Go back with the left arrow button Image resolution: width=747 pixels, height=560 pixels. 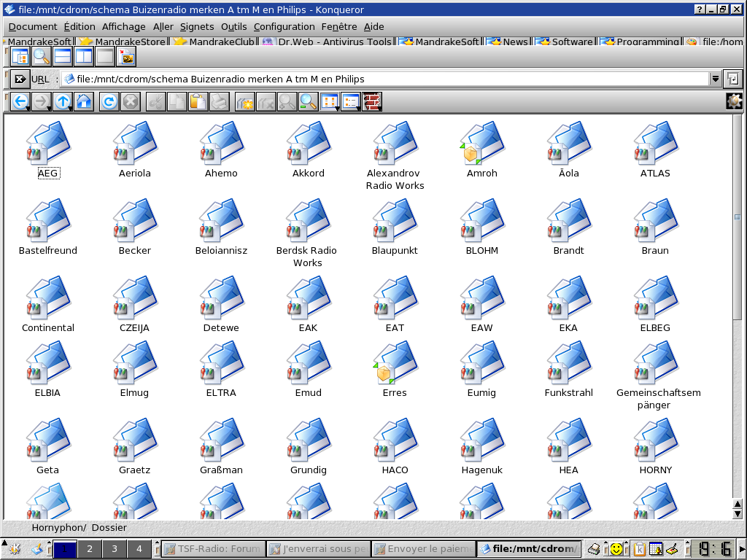point(20,101)
